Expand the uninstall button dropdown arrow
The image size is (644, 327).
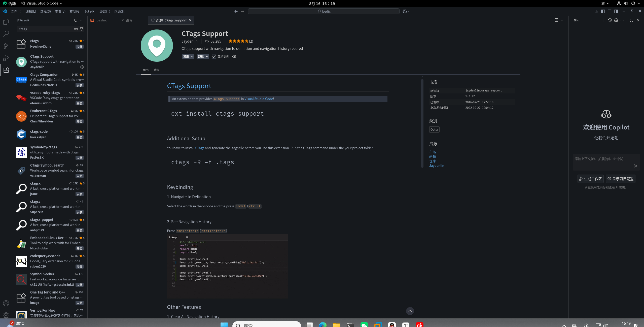coord(207,56)
